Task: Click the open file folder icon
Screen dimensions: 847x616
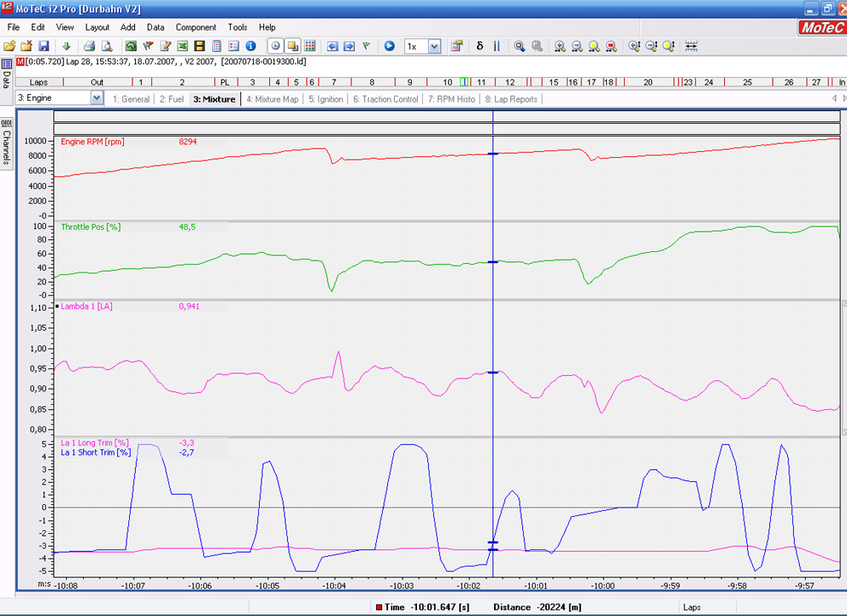Action: coord(9,46)
